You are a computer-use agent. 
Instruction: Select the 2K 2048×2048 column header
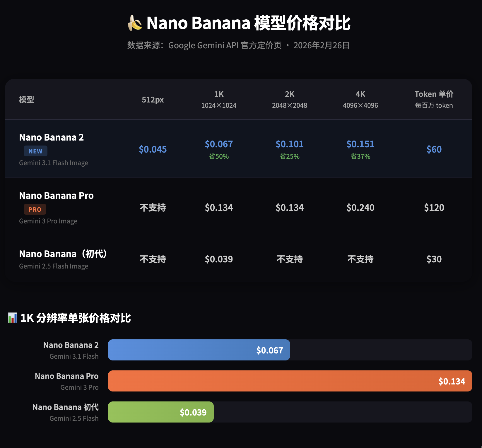(x=290, y=100)
